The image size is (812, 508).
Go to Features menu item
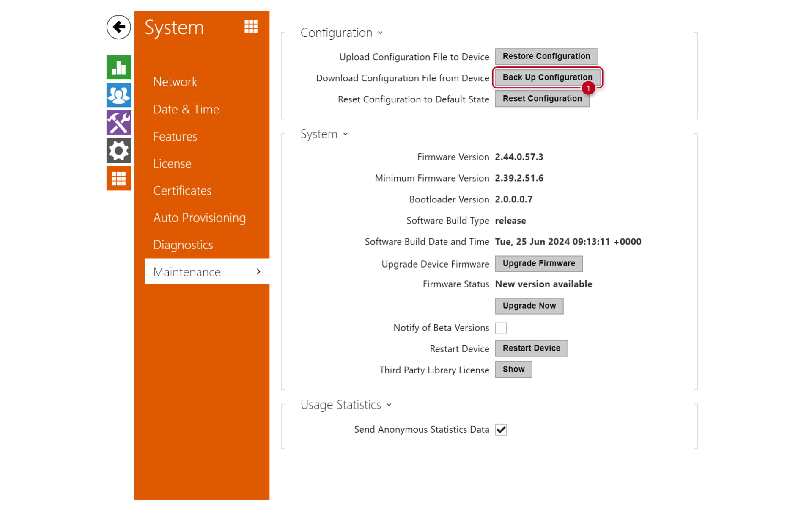pos(175,136)
